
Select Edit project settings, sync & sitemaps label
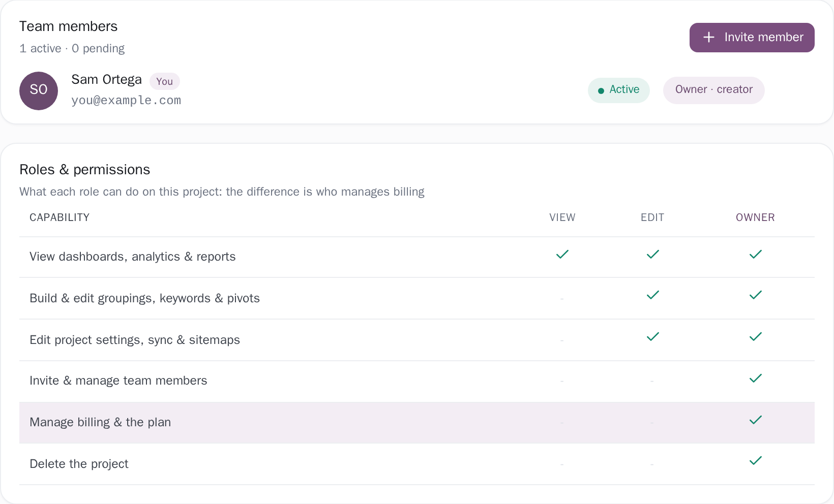pos(135,340)
